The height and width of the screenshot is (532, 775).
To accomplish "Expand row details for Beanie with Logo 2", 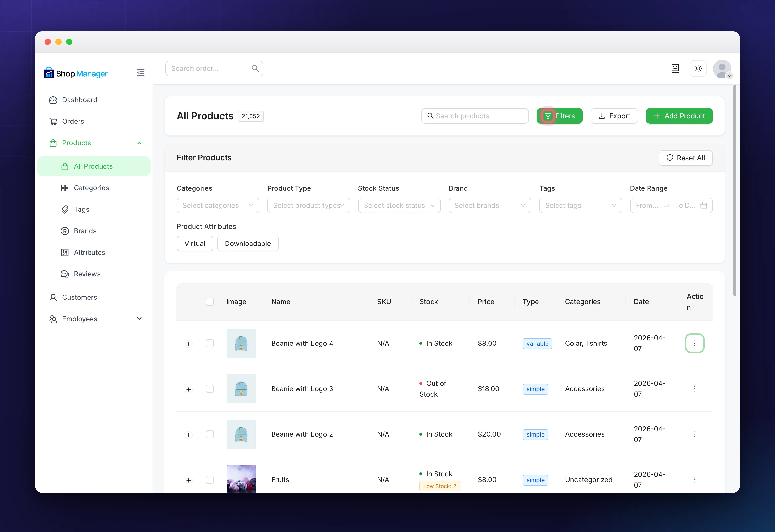I will (189, 435).
